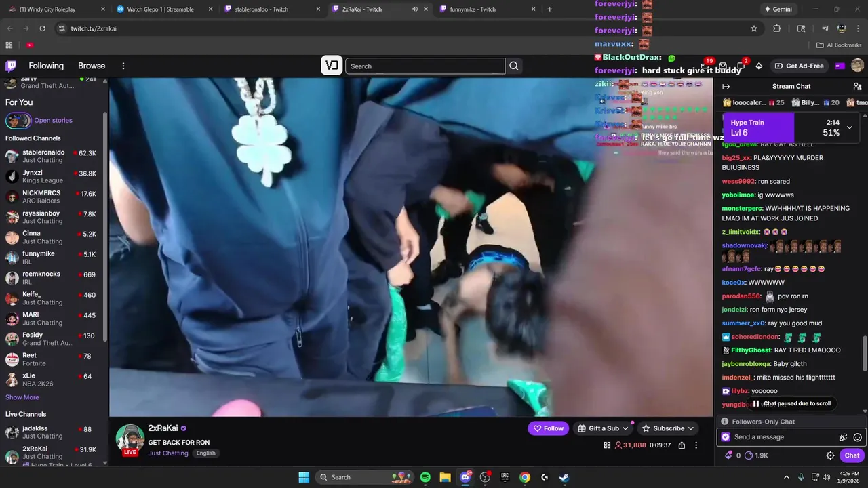Open Discord from the taskbar
Image resolution: width=868 pixels, height=488 pixels.
[465, 477]
